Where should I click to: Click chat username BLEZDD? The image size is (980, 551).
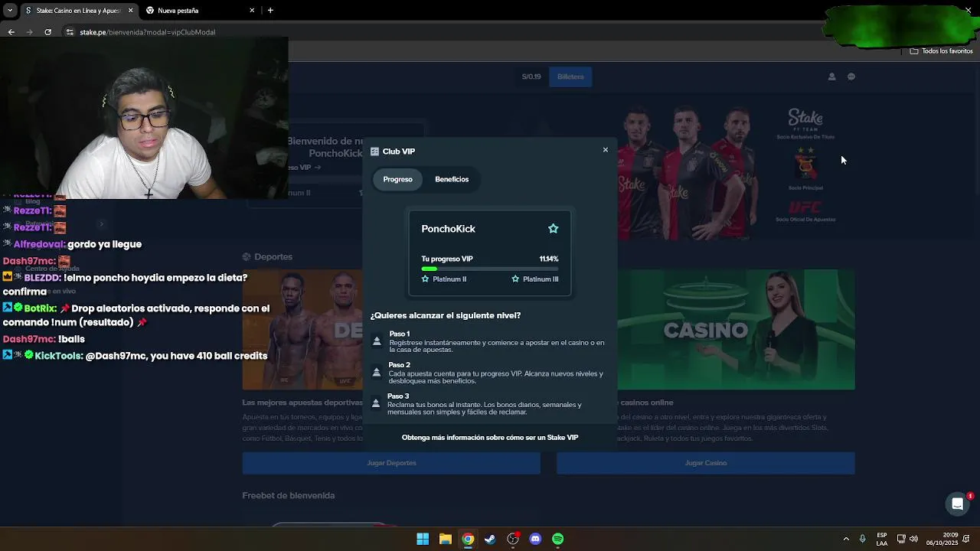point(42,278)
